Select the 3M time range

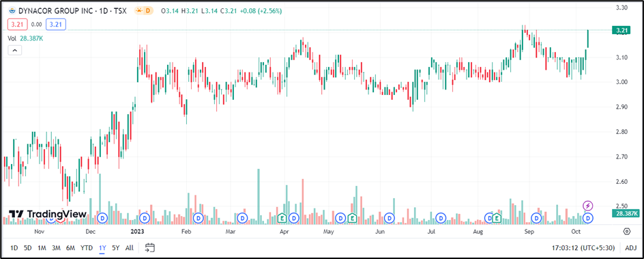pos(56,248)
